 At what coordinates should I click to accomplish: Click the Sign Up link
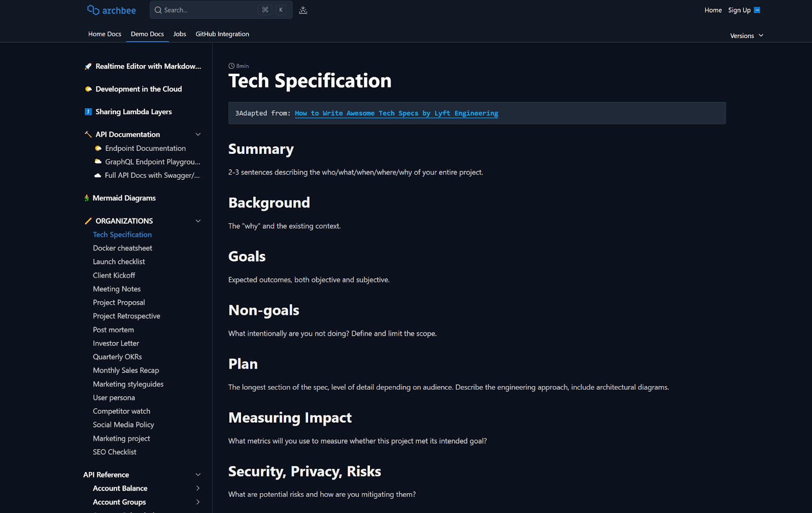(x=739, y=10)
